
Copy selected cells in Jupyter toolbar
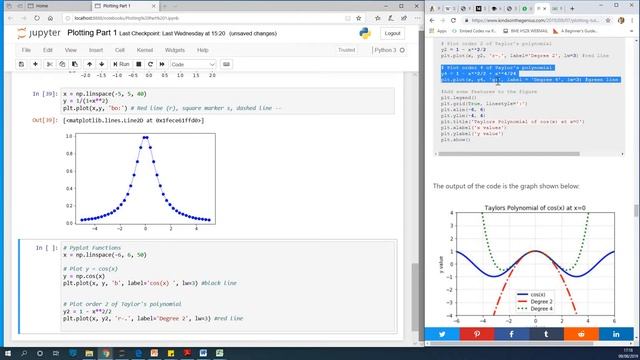(62, 64)
